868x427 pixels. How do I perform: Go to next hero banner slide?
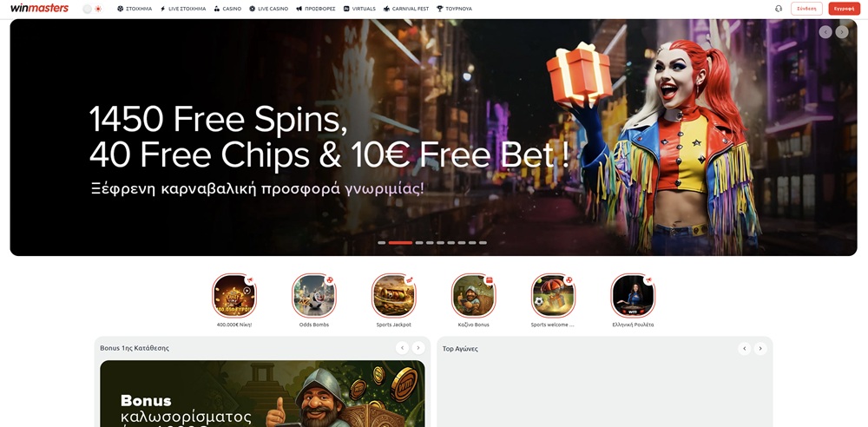pos(841,32)
